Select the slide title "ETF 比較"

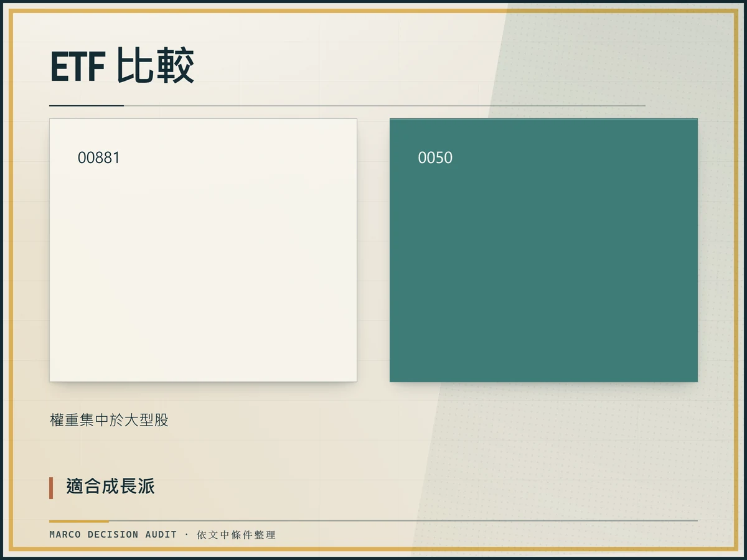pos(122,67)
